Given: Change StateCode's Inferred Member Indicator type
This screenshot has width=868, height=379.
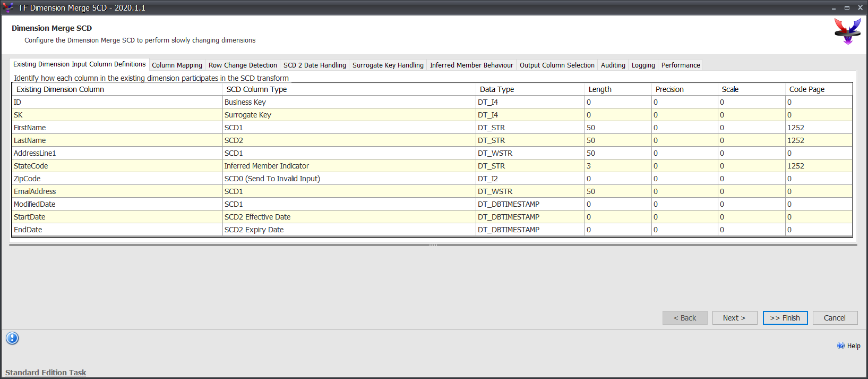Looking at the screenshot, I should pyautogui.click(x=349, y=166).
